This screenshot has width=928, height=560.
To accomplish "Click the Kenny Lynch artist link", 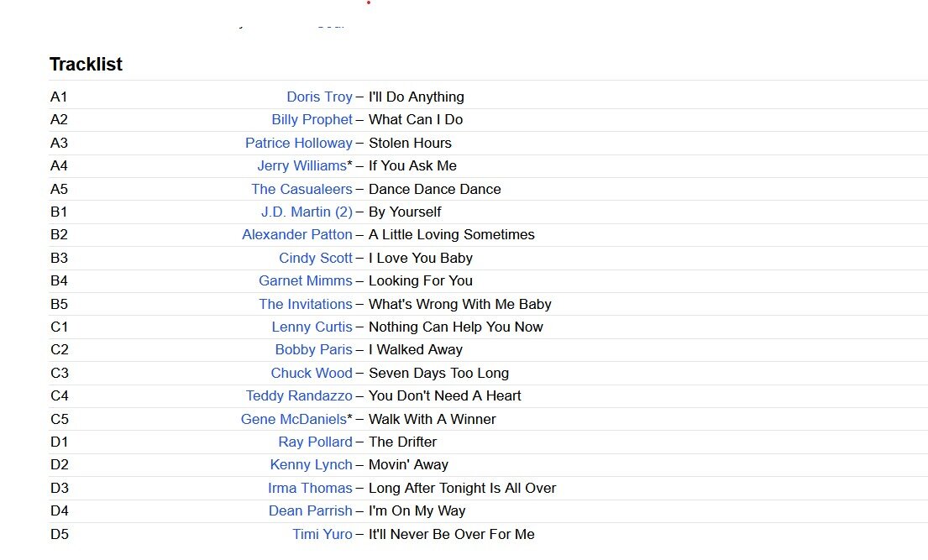I will click(x=311, y=464).
